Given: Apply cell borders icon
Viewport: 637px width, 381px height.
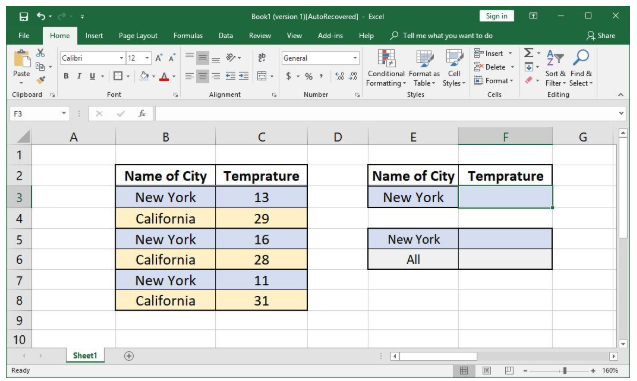Looking at the screenshot, I should [x=118, y=76].
